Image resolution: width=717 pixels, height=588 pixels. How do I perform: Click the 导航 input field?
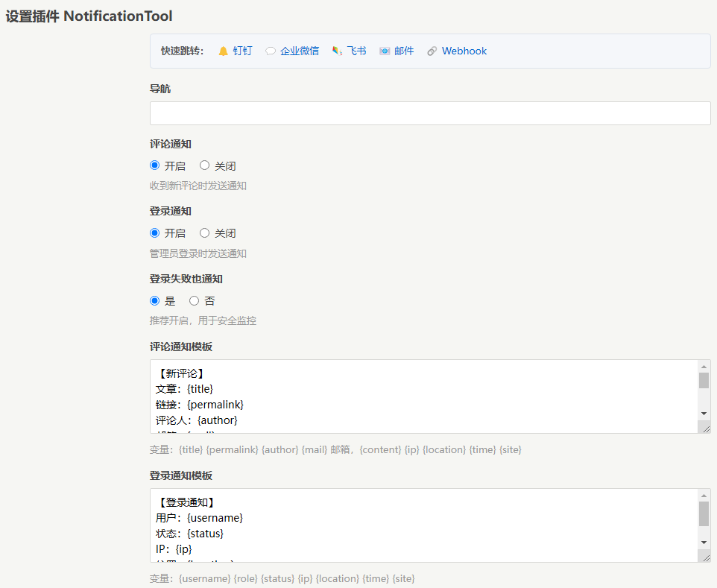click(x=429, y=113)
